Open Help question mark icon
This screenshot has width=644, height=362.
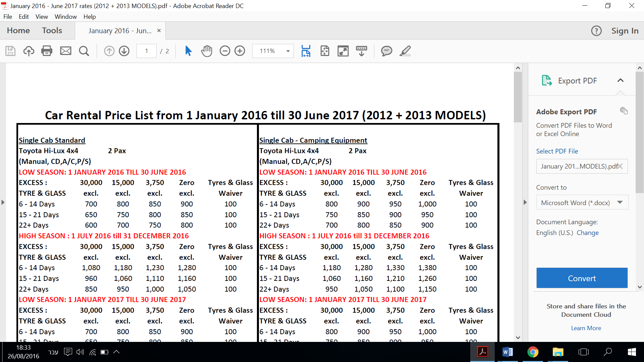tap(596, 31)
